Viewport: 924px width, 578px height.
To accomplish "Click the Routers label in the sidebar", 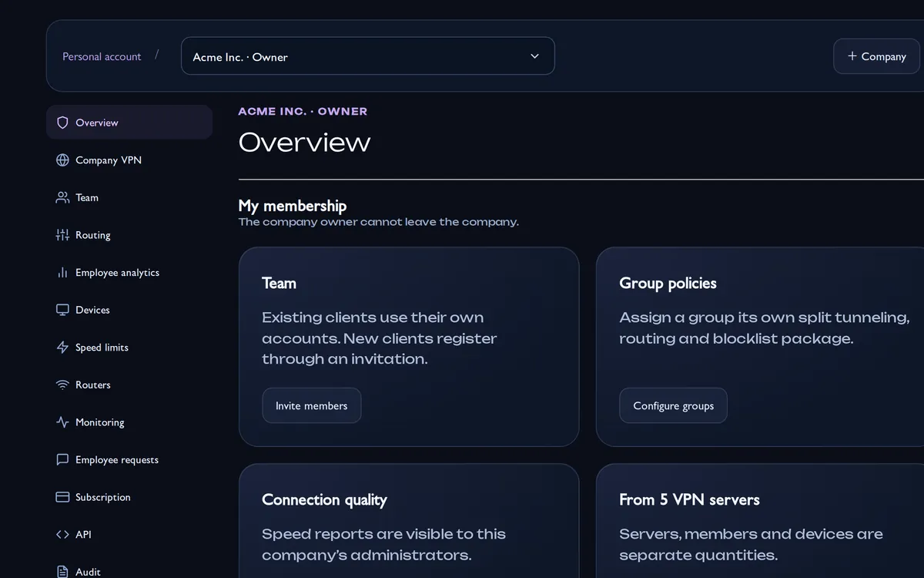I will tap(93, 385).
